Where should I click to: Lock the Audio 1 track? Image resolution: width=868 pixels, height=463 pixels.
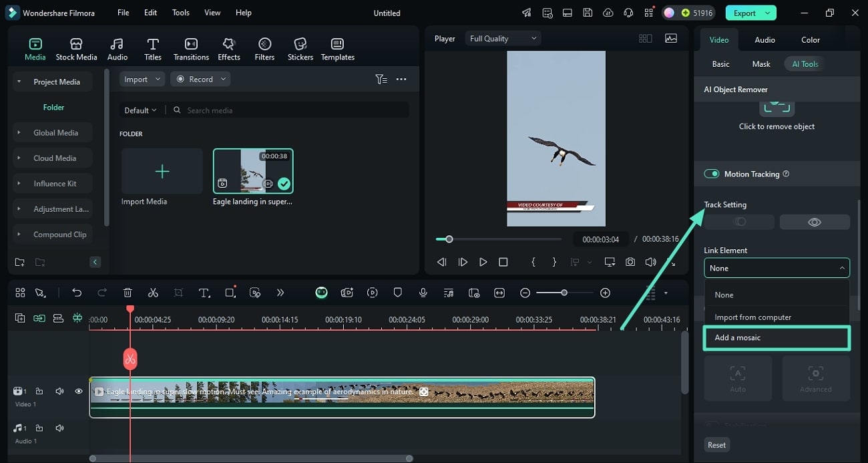39,428
